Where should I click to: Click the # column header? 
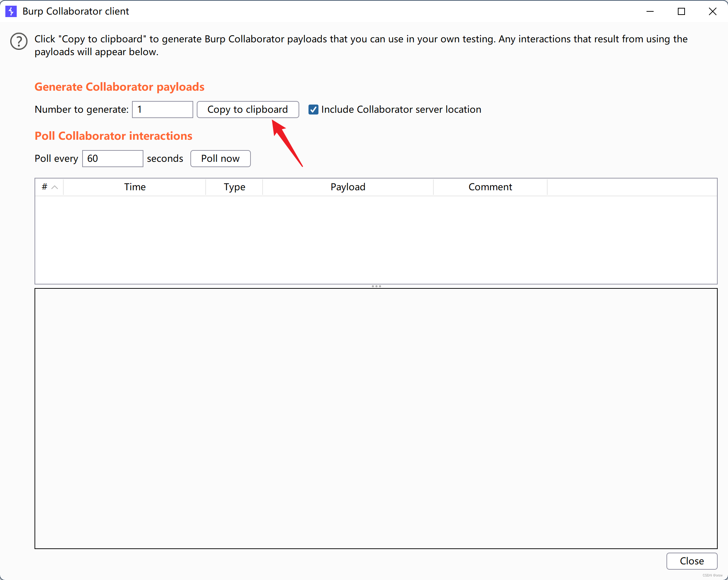click(x=44, y=187)
